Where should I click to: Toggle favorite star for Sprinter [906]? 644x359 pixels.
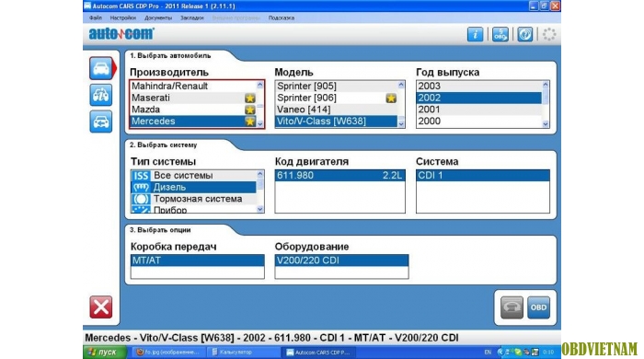coord(391,98)
